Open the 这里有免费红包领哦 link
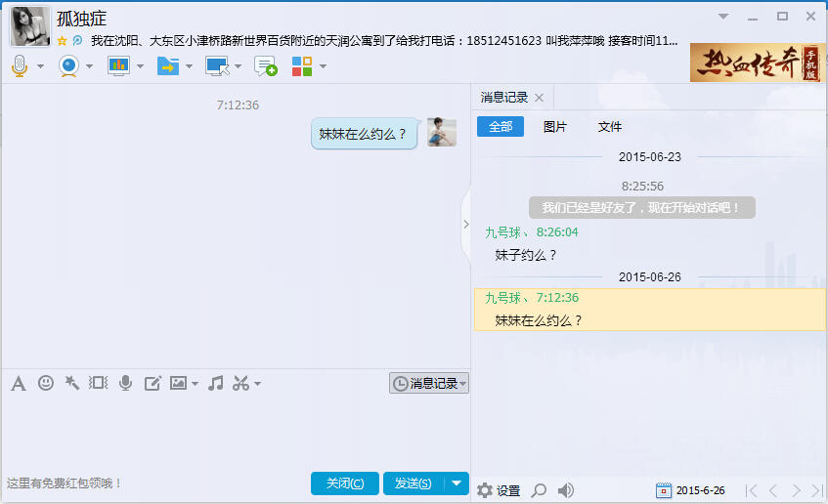Screen dimensions: 828x504 coord(65,483)
